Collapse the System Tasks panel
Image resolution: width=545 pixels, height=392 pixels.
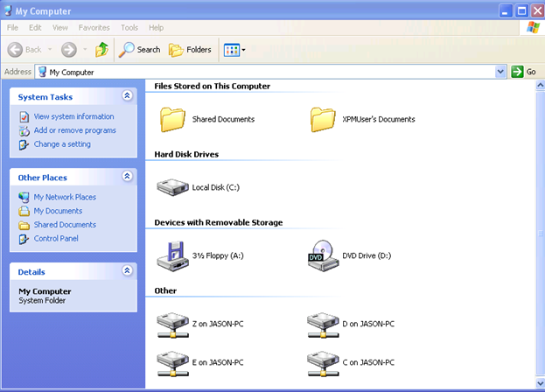point(127,95)
